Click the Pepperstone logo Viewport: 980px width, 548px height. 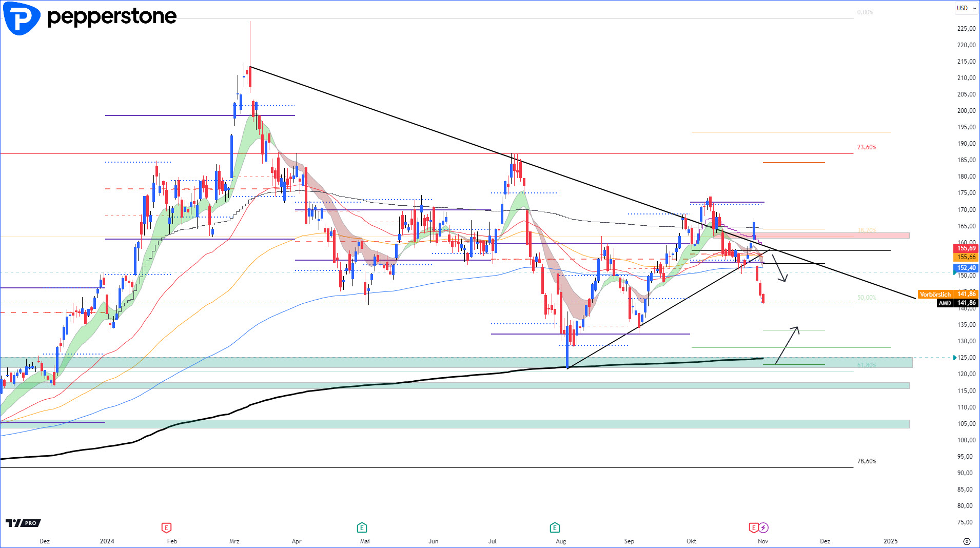coord(90,17)
